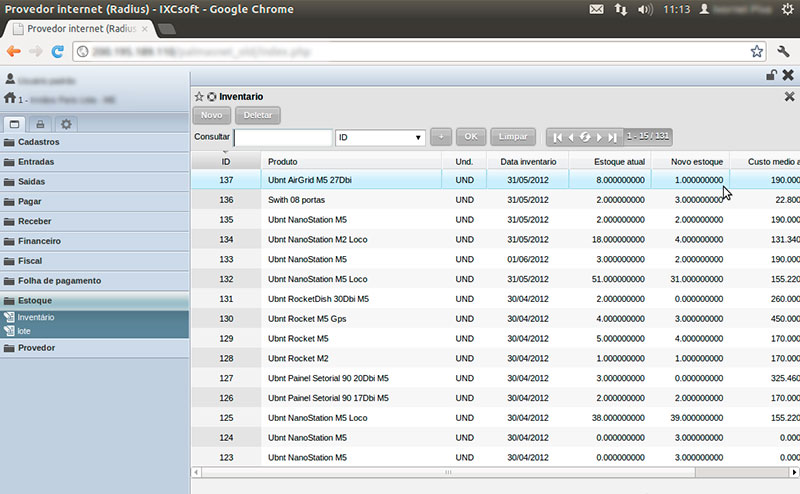800x494 pixels.
Task: Click horizontal scrollbar left arrow
Action: 196,472
